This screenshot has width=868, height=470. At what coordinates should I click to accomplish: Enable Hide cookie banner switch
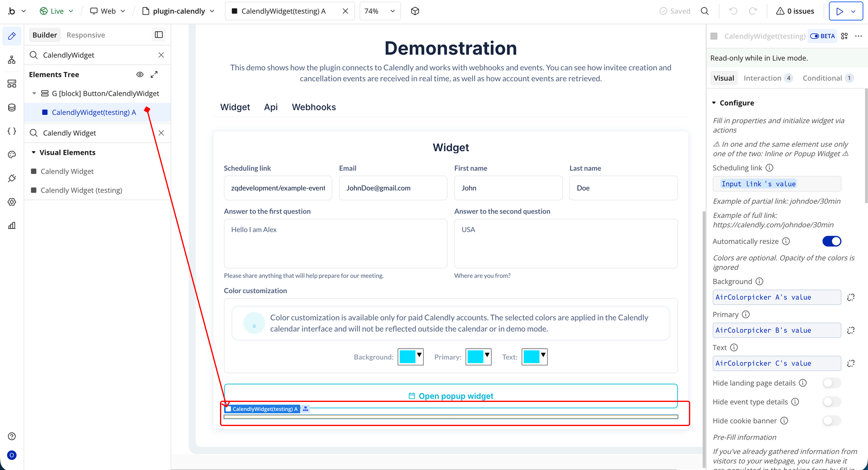pos(831,421)
